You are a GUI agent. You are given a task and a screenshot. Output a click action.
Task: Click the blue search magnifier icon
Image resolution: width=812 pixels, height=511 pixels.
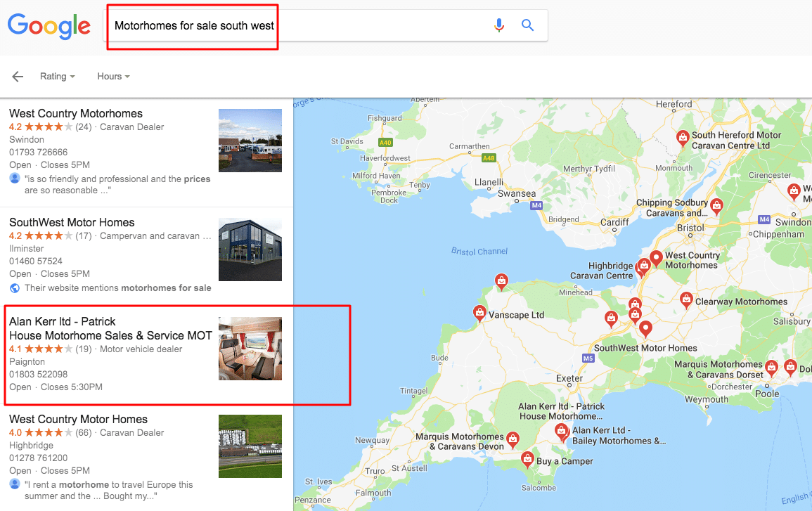coord(527,25)
